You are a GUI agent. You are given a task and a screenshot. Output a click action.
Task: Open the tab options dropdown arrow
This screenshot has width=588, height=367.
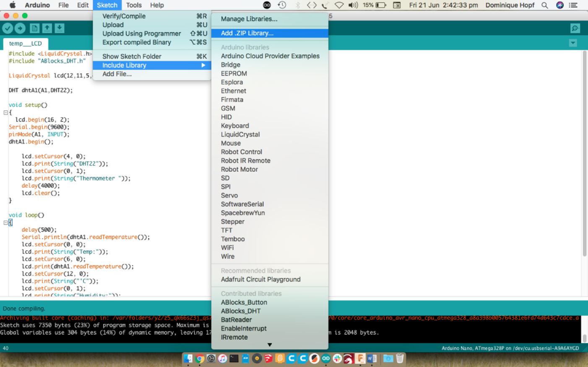click(573, 43)
